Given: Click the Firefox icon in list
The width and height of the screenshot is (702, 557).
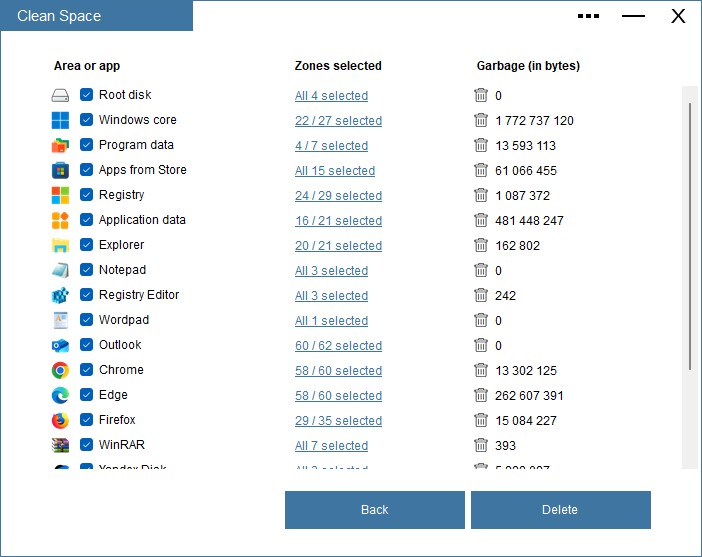Looking at the screenshot, I should 60,420.
